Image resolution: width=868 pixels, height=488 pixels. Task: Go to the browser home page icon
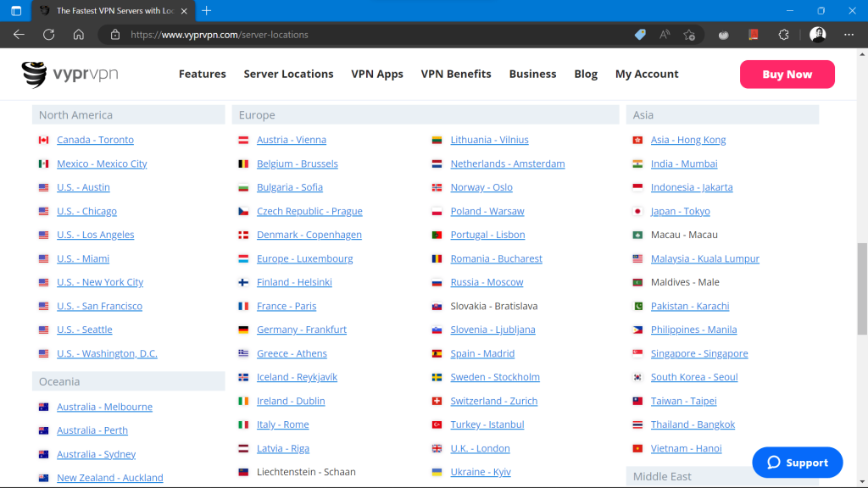pos(78,35)
